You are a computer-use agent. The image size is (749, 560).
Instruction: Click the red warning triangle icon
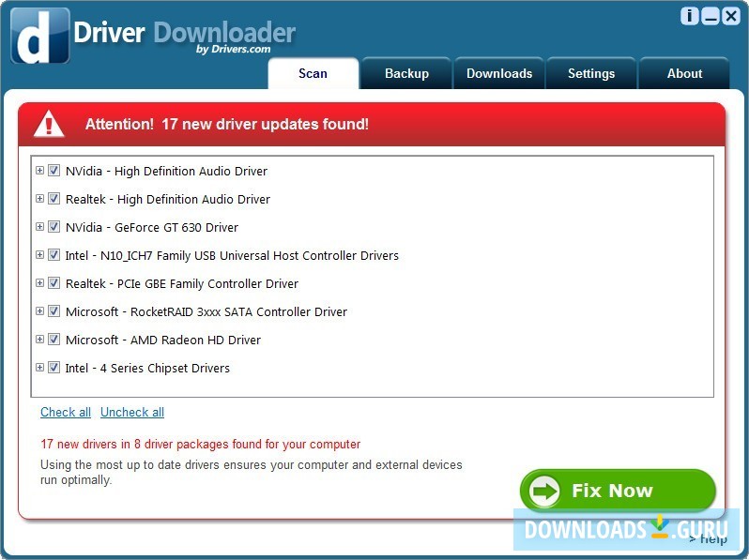tap(49, 124)
